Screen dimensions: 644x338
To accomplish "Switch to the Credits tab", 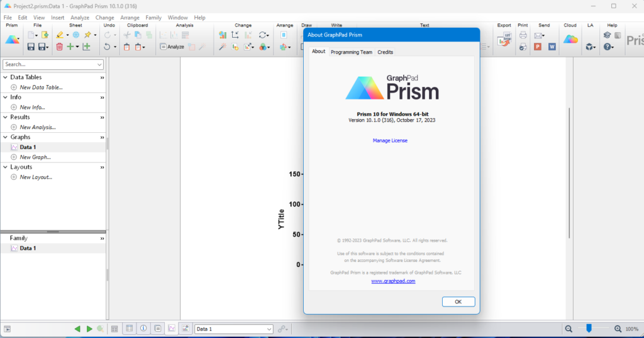I will [x=386, y=52].
